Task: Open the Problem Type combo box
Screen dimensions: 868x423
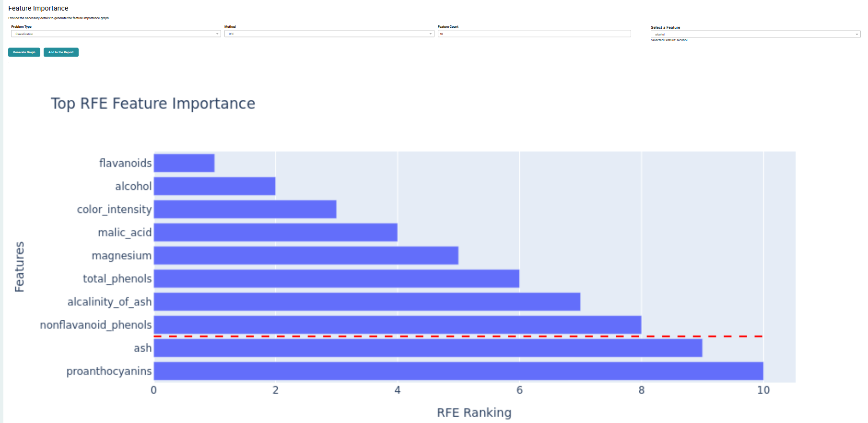Action: pyautogui.click(x=115, y=34)
